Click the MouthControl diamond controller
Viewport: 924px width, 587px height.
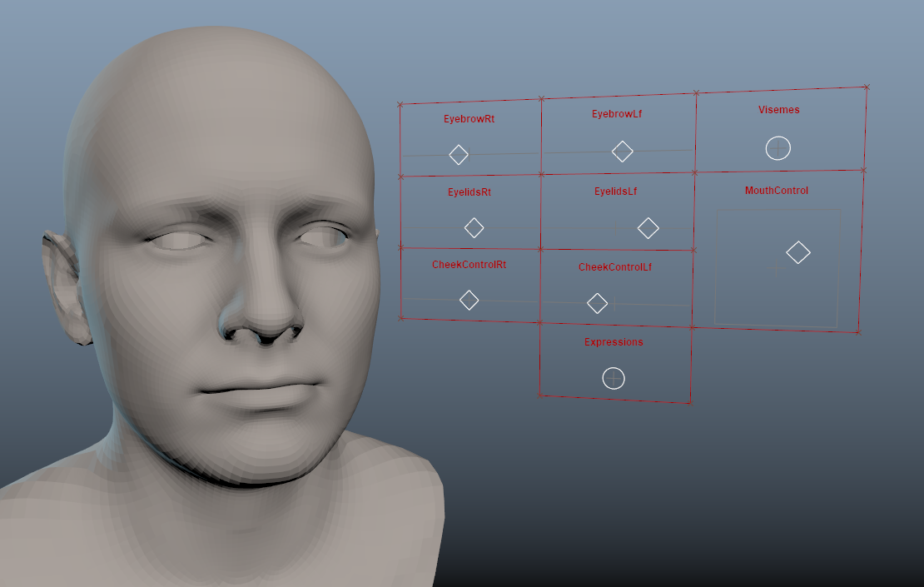pyautogui.click(x=797, y=251)
